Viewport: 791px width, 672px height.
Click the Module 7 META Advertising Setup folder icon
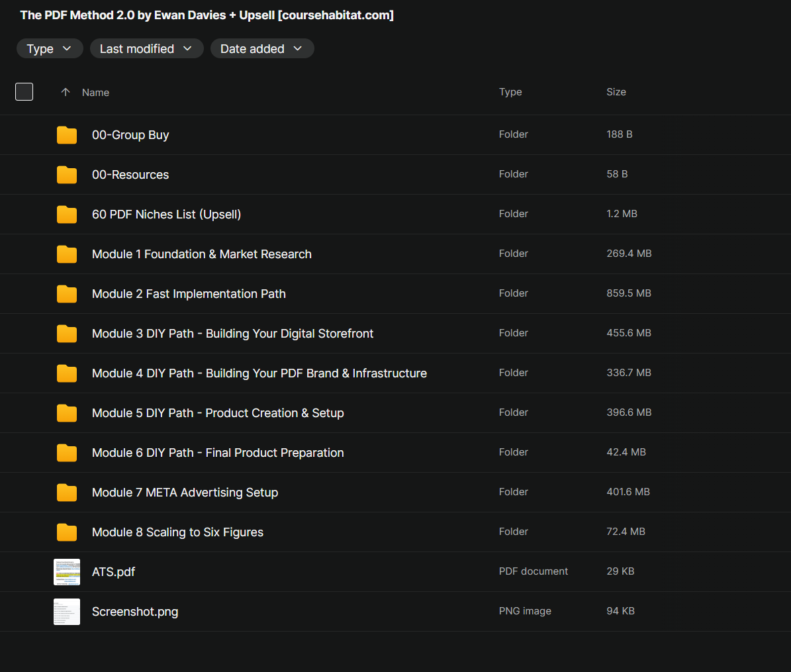point(66,492)
